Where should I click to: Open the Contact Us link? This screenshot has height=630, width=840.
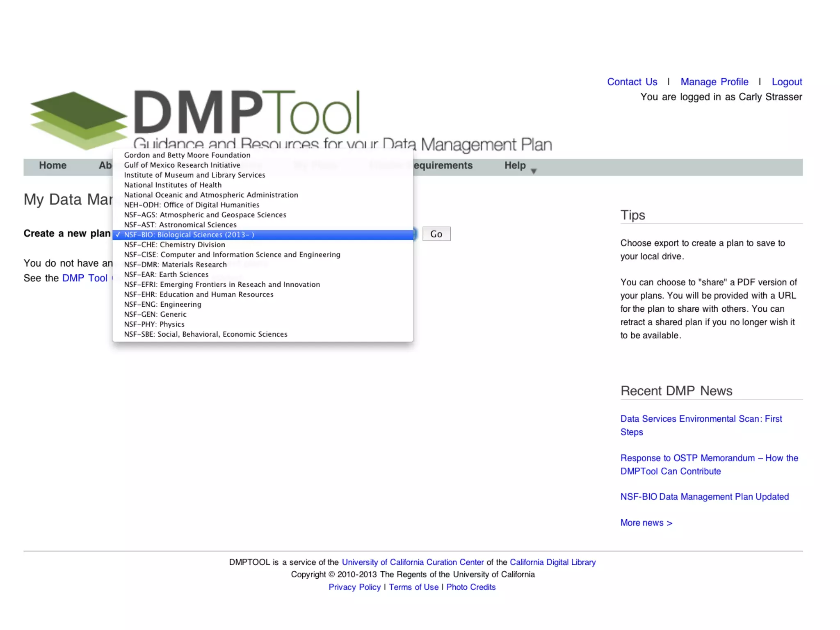click(x=632, y=82)
